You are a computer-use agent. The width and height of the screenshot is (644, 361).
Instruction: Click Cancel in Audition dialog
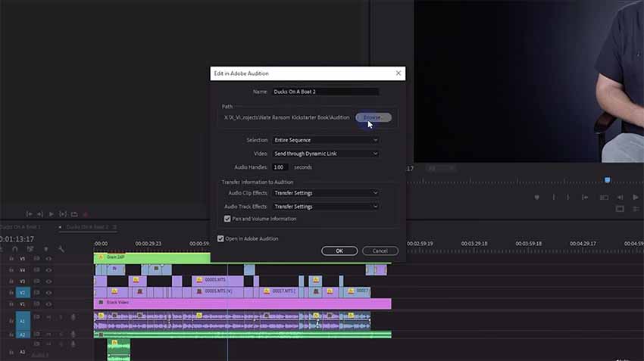pyautogui.click(x=380, y=251)
